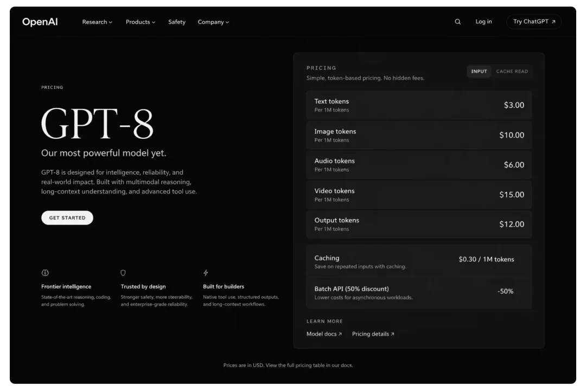Click the arrow icon in Try ChatGPT
Viewport: 586px width, 392px height.
(553, 22)
